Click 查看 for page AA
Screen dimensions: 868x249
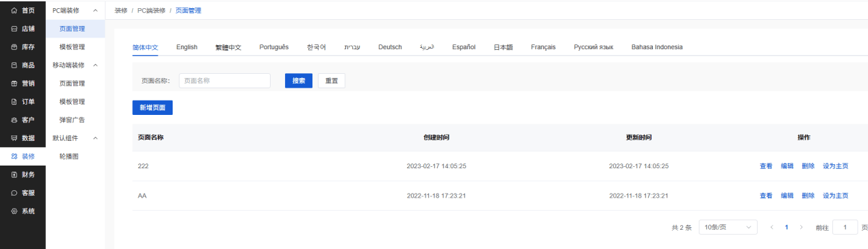click(766, 196)
